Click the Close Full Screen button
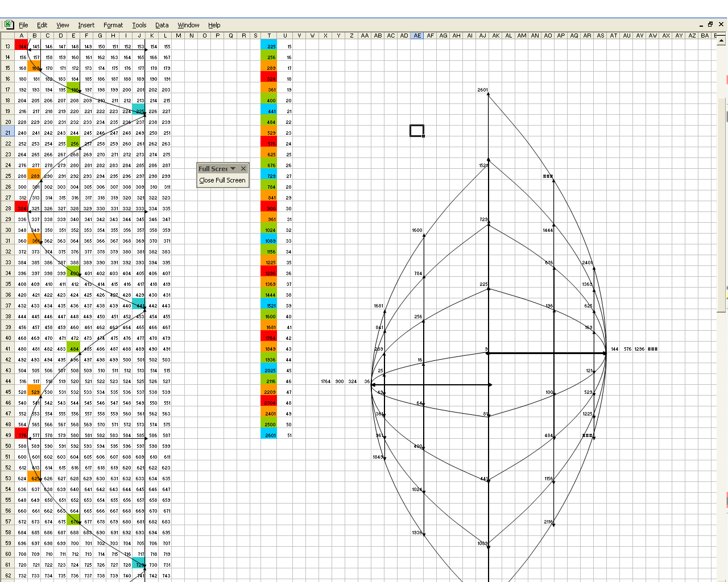728x582 pixels. (x=222, y=180)
